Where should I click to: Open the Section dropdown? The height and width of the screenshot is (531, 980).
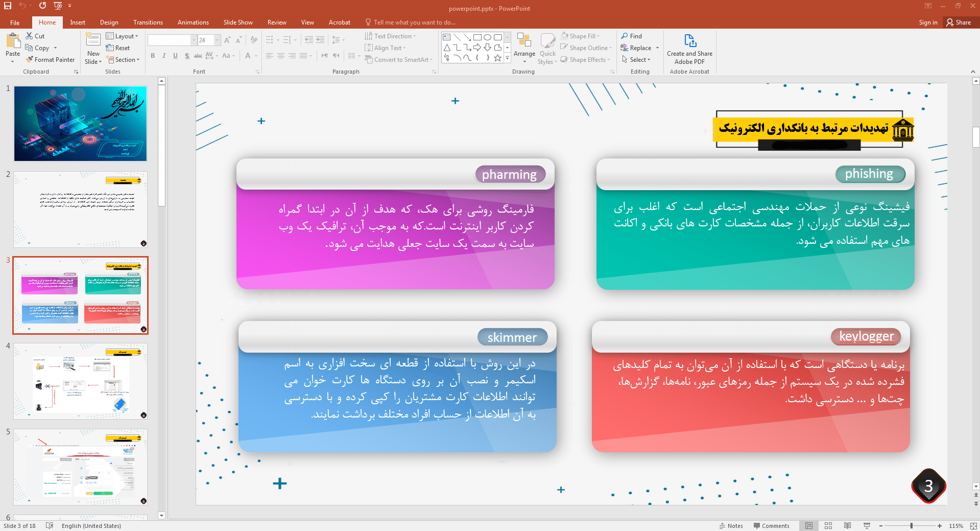pos(123,60)
